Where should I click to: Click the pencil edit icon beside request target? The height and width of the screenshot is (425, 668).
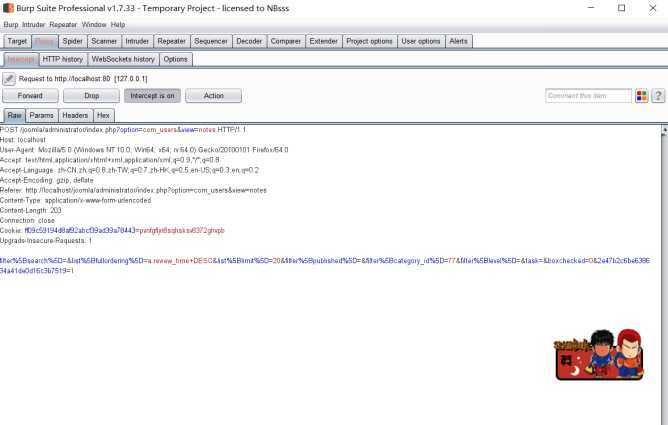[9, 79]
